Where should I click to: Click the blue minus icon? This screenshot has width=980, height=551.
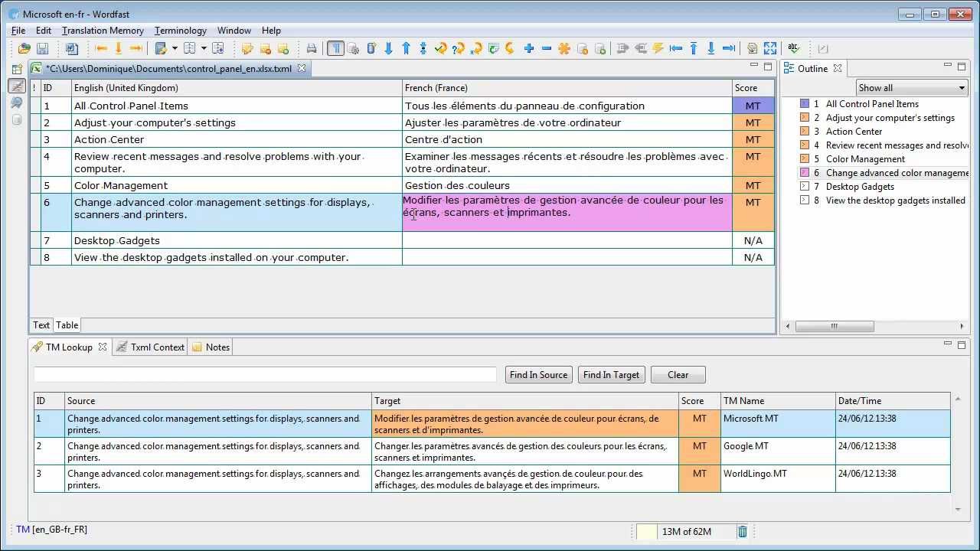click(547, 48)
